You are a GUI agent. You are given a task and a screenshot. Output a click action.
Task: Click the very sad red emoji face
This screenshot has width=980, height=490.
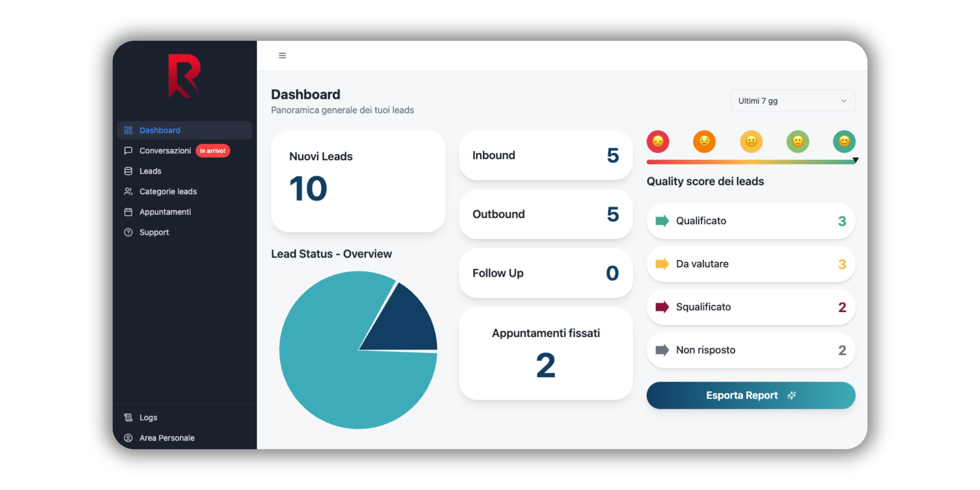click(x=658, y=141)
